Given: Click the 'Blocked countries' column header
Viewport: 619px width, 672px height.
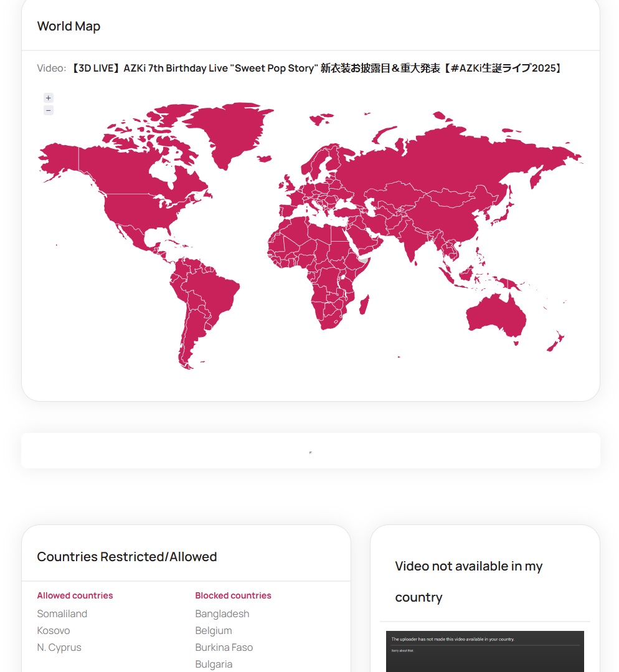Looking at the screenshot, I should click(233, 595).
